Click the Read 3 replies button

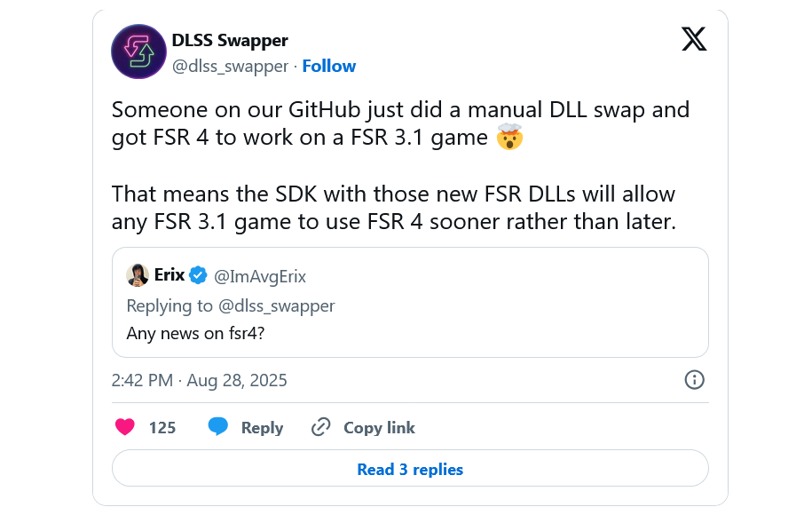coord(410,469)
